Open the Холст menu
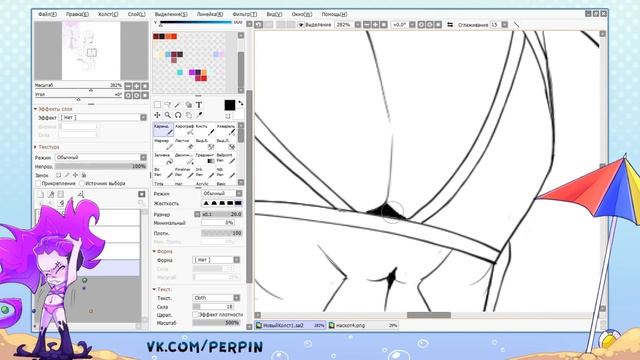Image resolution: width=640 pixels, height=360 pixels. point(108,14)
